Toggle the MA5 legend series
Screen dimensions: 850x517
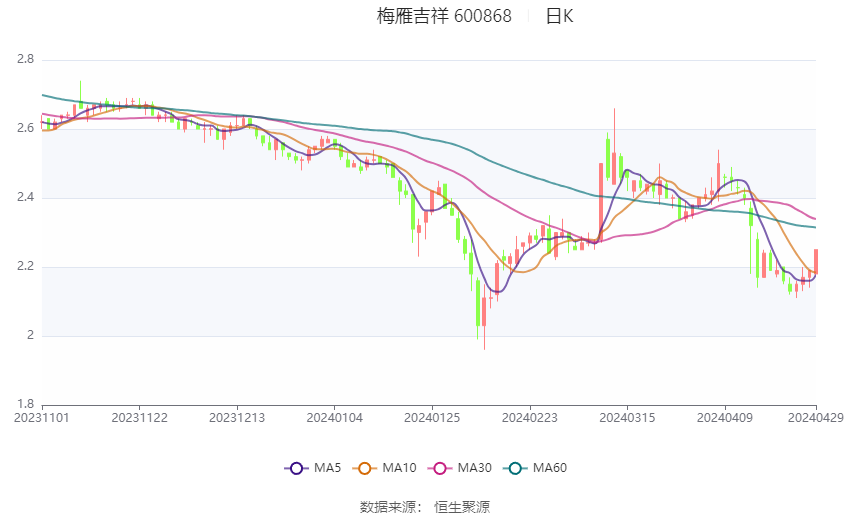click(x=313, y=468)
